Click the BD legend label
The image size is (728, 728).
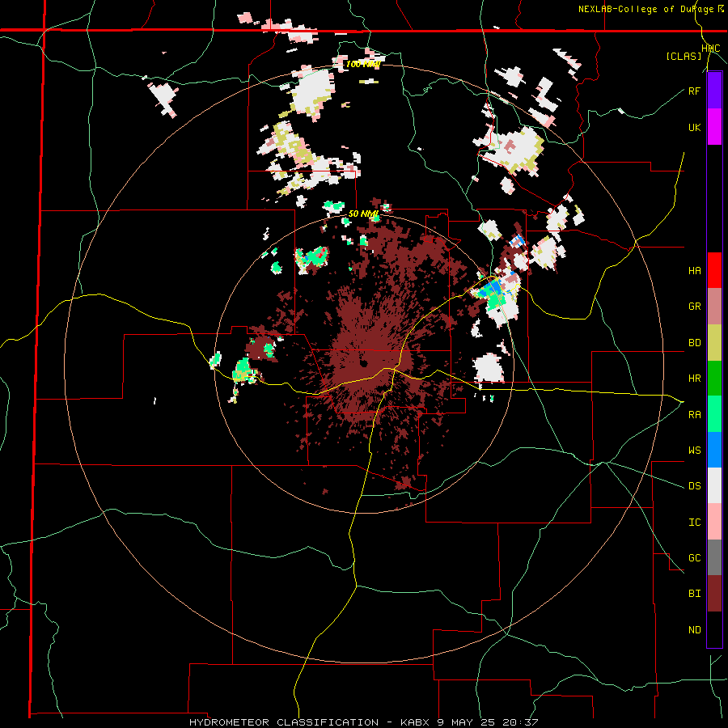click(694, 343)
